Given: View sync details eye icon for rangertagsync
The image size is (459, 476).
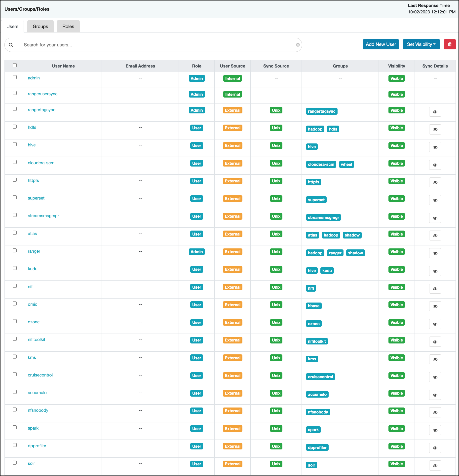Looking at the screenshot, I should pyautogui.click(x=435, y=112).
